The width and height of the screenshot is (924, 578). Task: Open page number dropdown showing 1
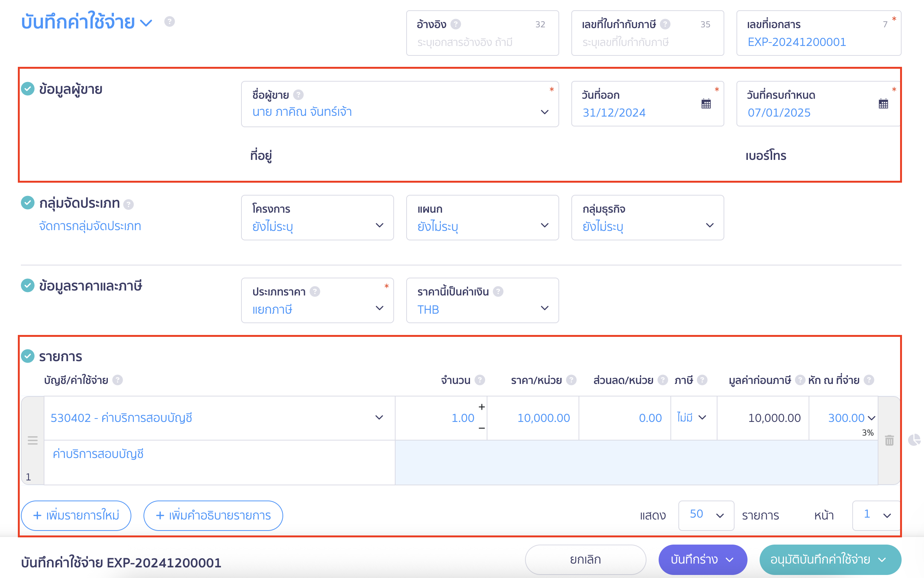click(x=876, y=515)
